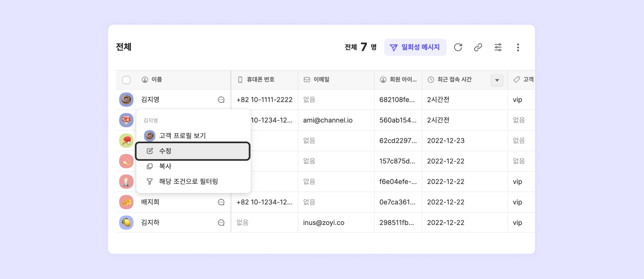Toggle the select-all checkbox in header
Viewport: 644px width, 279px height.
[126, 80]
